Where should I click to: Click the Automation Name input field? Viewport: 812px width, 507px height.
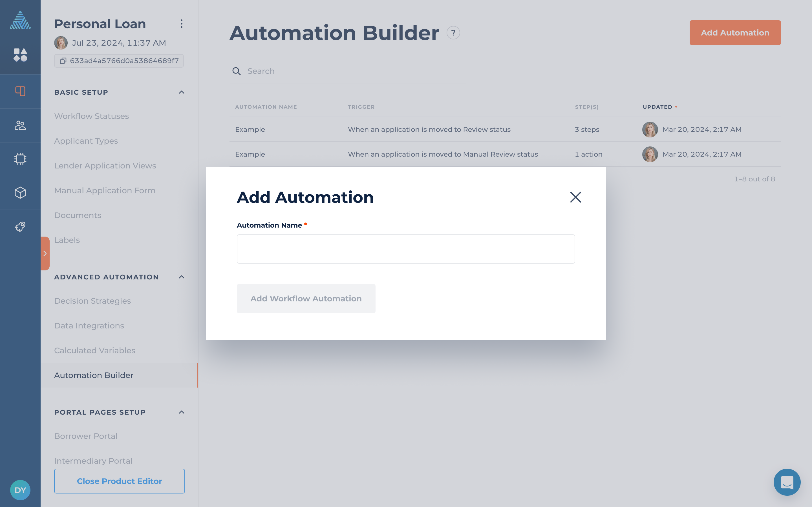pos(405,249)
